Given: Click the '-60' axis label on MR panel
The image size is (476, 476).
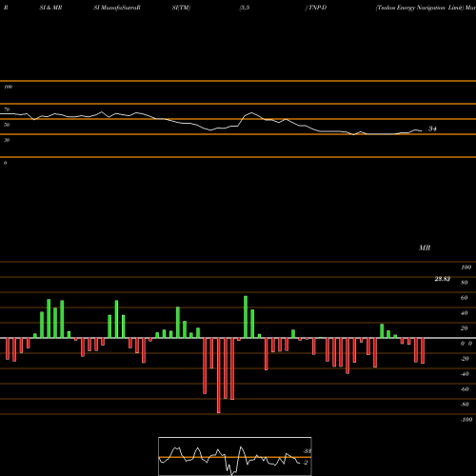Looking at the screenshot, I should [x=465, y=389].
